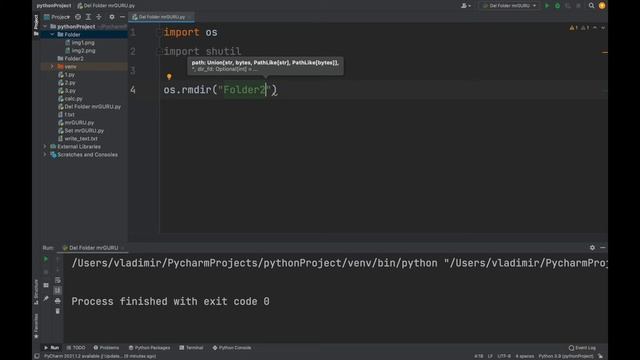Select img2.png in project tree

coord(80,51)
